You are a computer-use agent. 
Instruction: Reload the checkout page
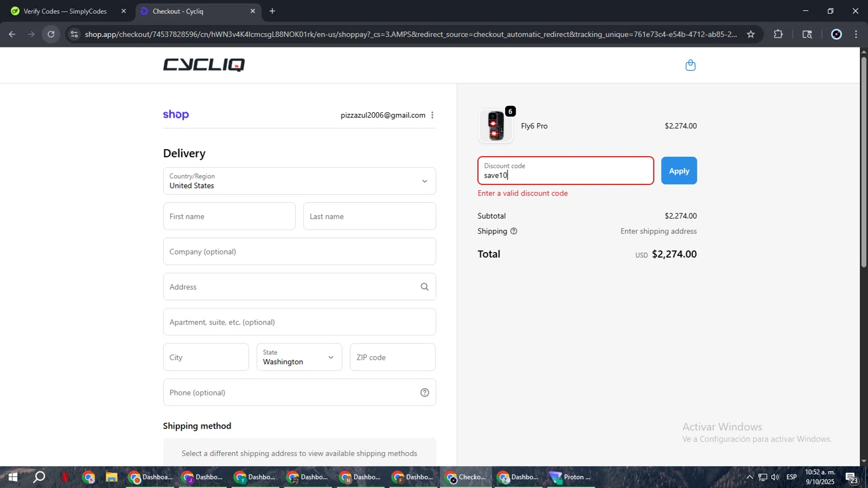[51, 34]
